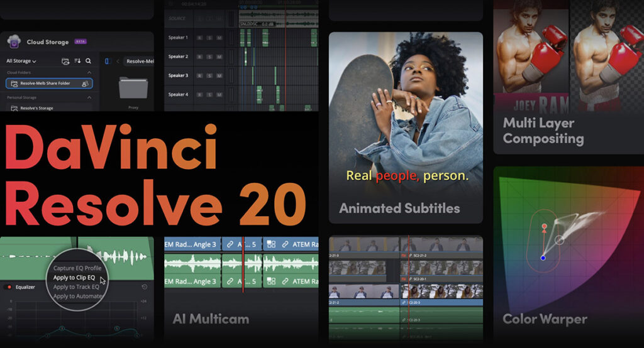Click the Speaker 4 track name

click(178, 94)
